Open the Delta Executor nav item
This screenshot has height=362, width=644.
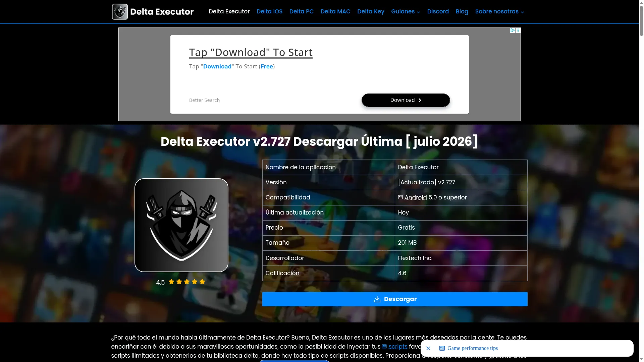pos(229,11)
